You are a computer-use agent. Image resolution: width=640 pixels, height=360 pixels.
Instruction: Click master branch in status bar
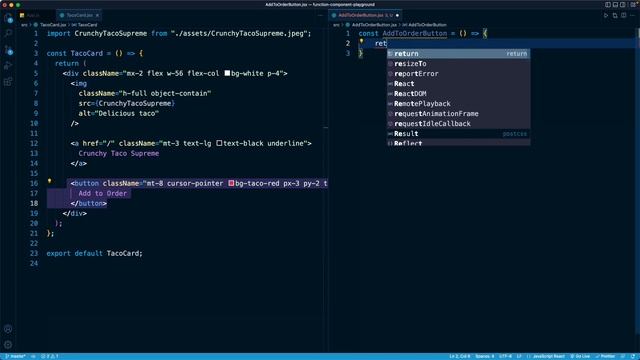click(15, 356)
